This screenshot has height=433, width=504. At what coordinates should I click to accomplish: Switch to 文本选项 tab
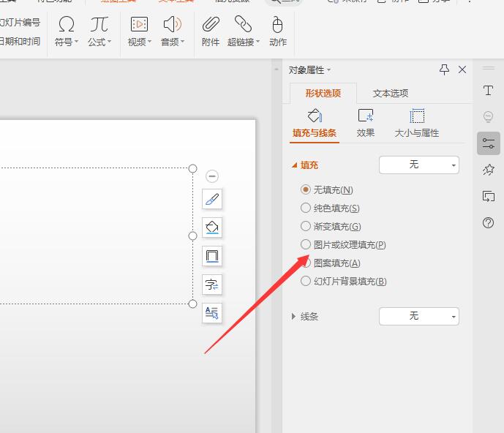coord(391,93)
